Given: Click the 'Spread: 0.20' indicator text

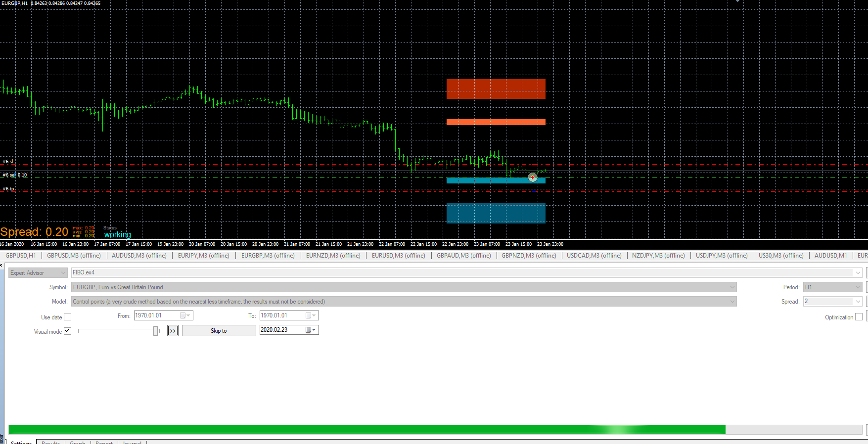Looking at the screenshot, I should coord(34,232).
